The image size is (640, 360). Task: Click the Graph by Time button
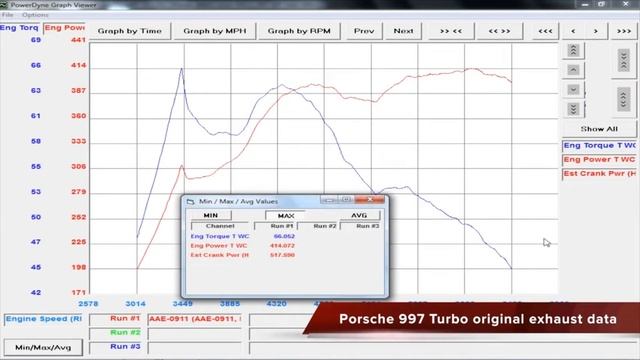click(x=130, y=31)
